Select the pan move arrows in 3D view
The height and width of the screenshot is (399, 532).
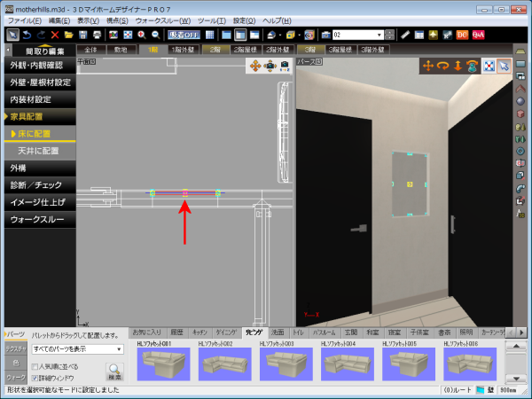coord(429,66)
